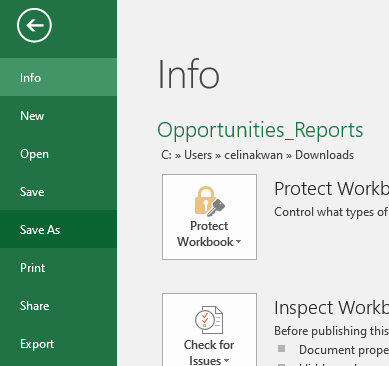Choose Save from the backstage menu
This screenshot has width=389, height=366.
coord(58,192)
